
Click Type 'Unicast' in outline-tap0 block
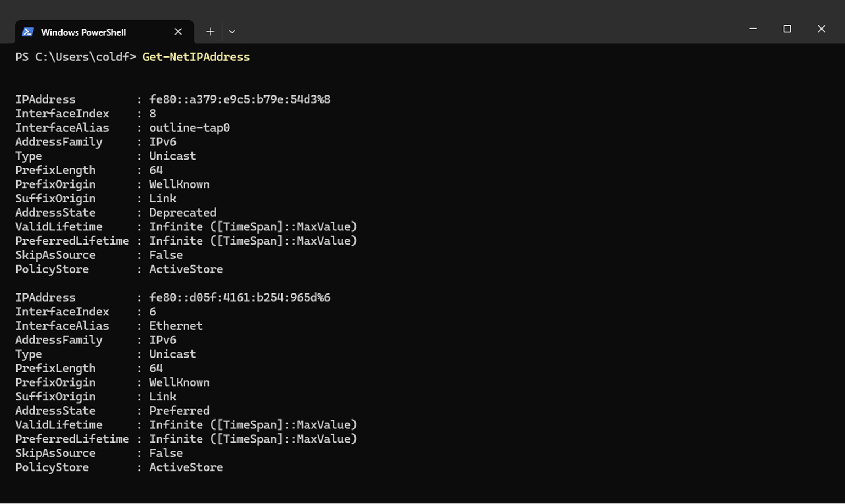(x=172, y=156)
